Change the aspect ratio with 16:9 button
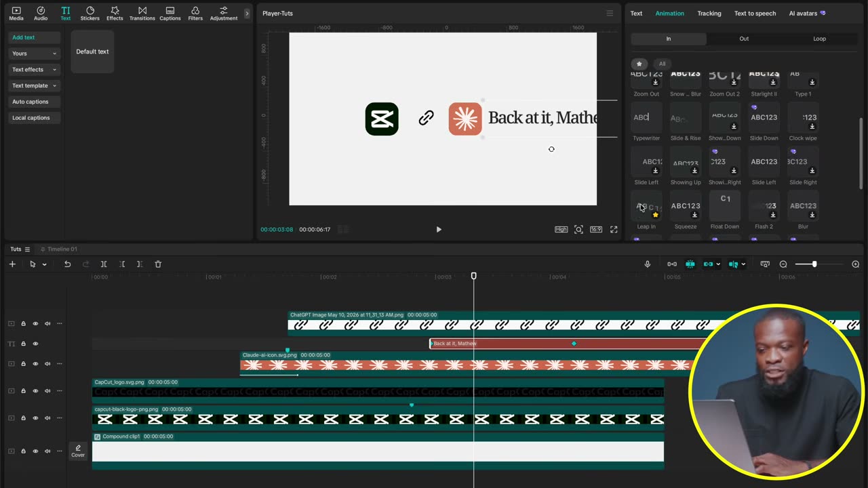The height and width of the screenshot is (488, 868). 596,230
